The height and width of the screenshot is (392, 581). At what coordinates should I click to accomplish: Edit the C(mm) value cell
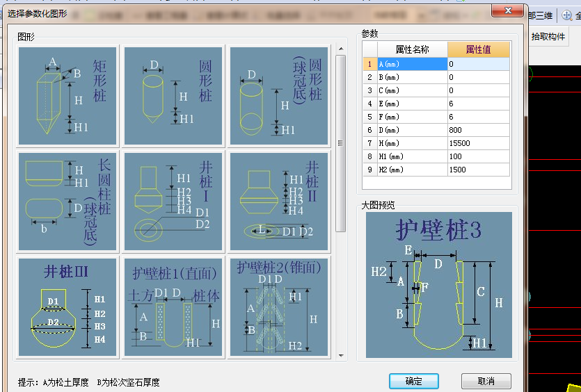pyautogui.click(x=478, y=90)
